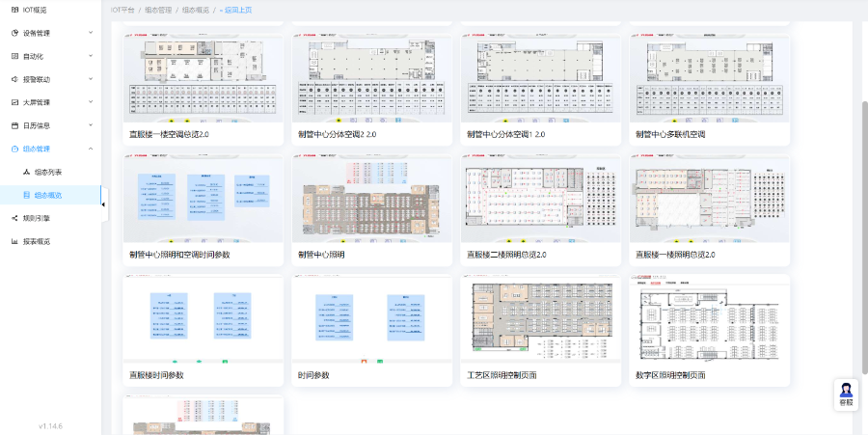Open the 报表概览 menu item
This screenshot has height=435, width=868.
(37, 241)
